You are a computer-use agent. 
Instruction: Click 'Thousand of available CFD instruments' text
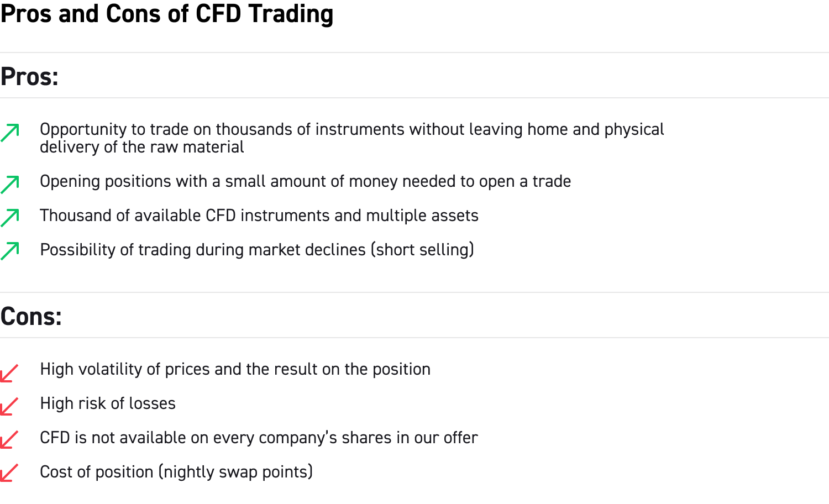coord(259,216)
